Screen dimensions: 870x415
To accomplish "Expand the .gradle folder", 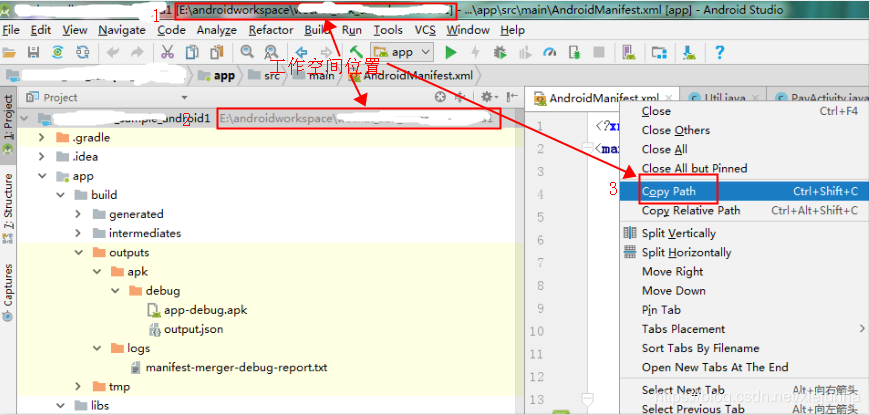I will pyautogui.click(x=42, y=138).
